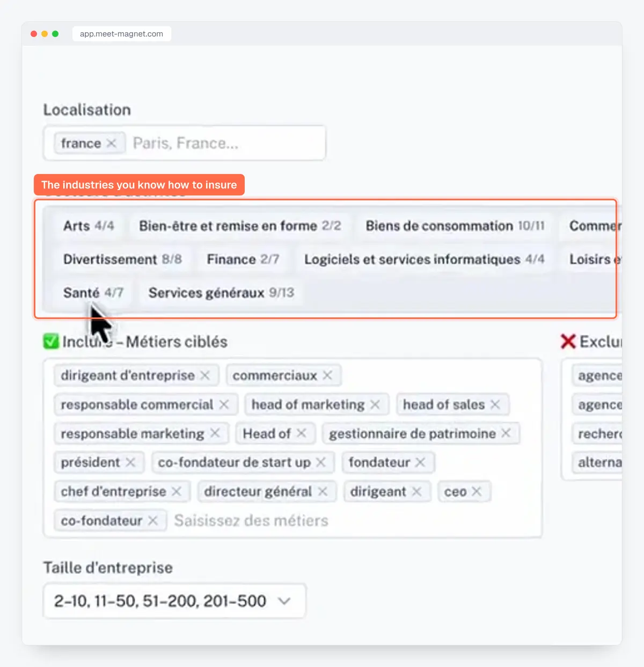Select the Services généraux 9/13 chip
This screenshot has width=644, height=667.
[221, 293]
